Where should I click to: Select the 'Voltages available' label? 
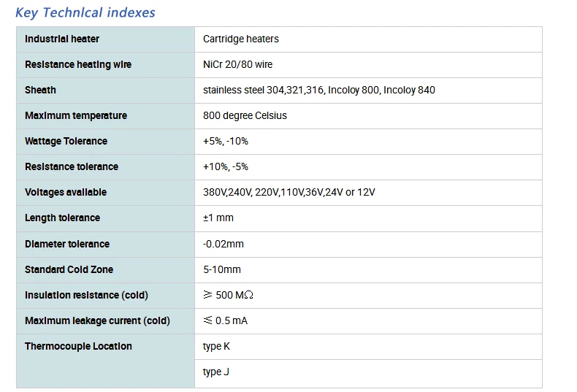(66, 192)
